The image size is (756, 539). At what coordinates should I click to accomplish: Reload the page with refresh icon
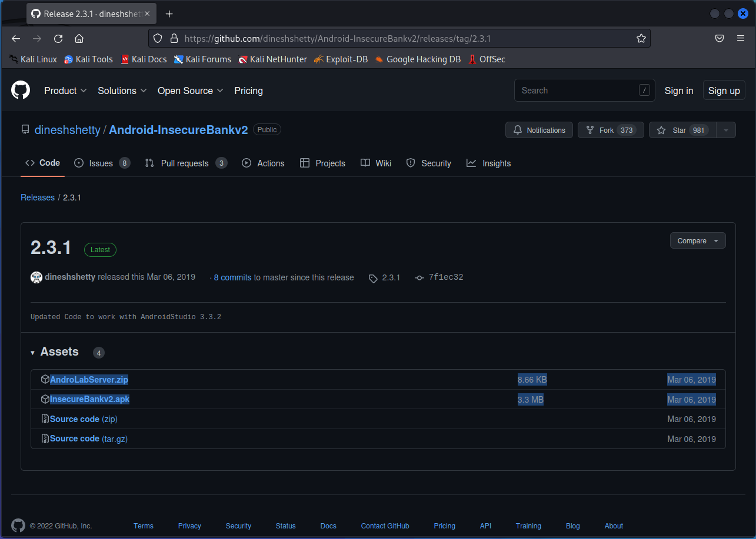58,39
